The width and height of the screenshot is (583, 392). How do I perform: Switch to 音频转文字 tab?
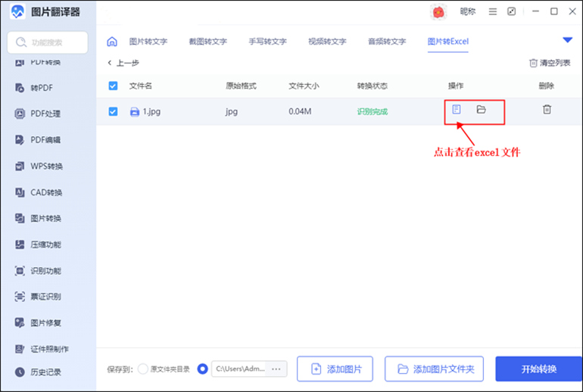(387, 42)
